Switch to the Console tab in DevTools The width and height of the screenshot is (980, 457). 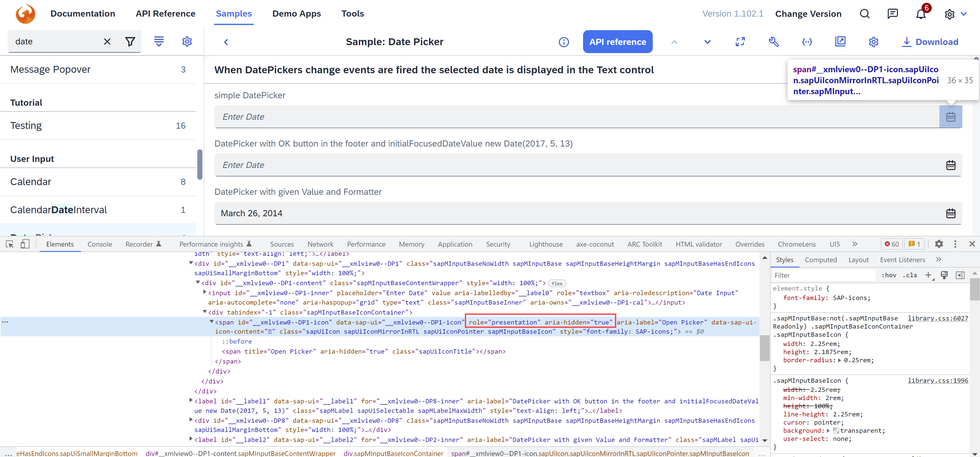pyautogui.click(x=99, y=244)
